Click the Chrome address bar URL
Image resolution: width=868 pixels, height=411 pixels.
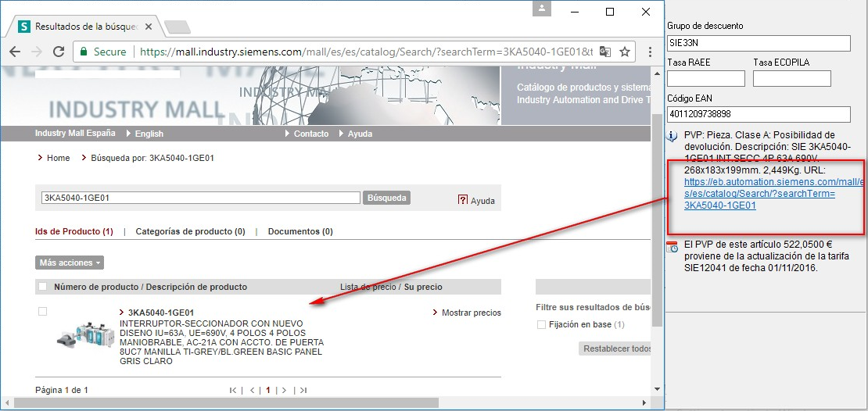[365, 52]
